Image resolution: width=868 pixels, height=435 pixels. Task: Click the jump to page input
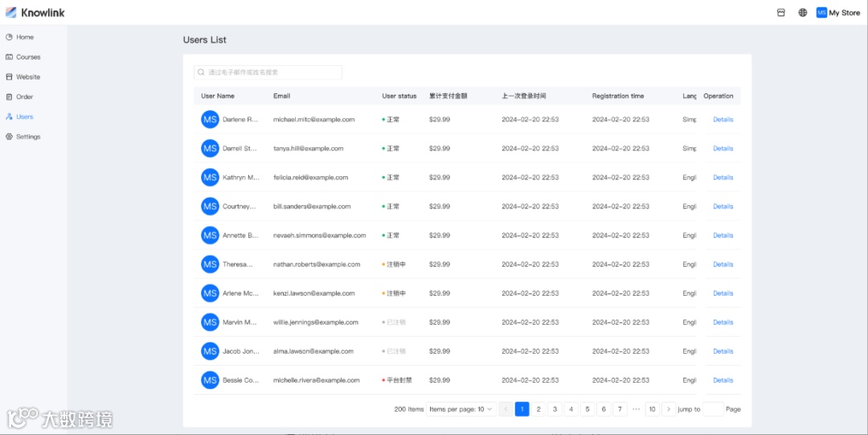(x=713, y=409)
